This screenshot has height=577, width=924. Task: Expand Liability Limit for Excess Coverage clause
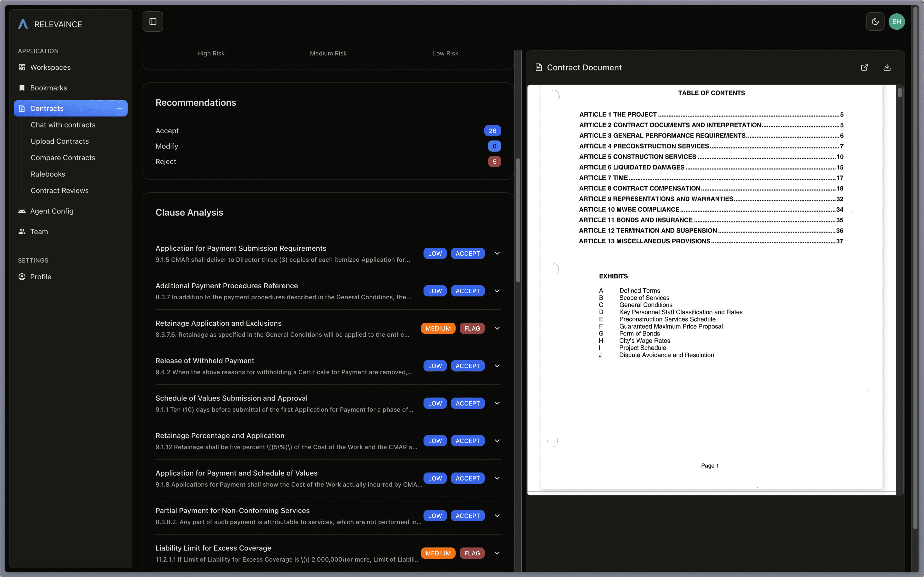coord(497,553)
